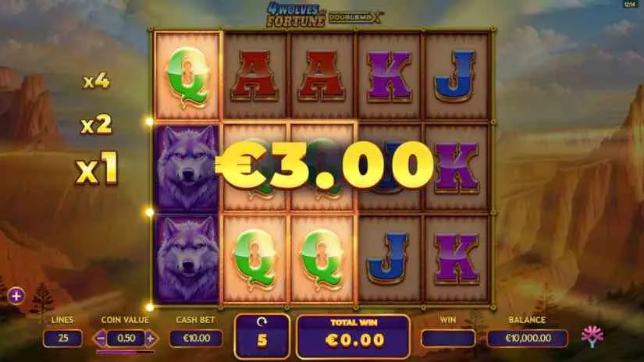Click the top-row blue J symbol
This screenshot has width=644, height=362.
[x=455, y=76]
